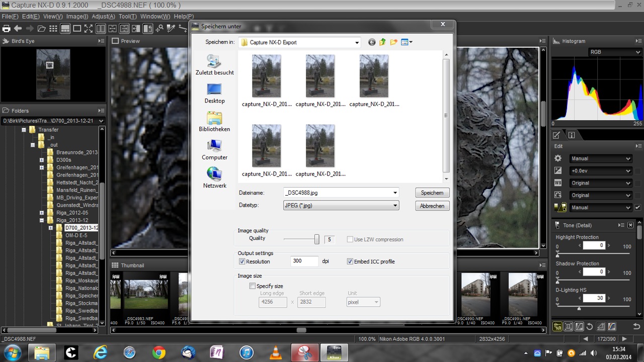
Task: Go to next image arrow near 172/390
Action: click(x=624, y=339)
